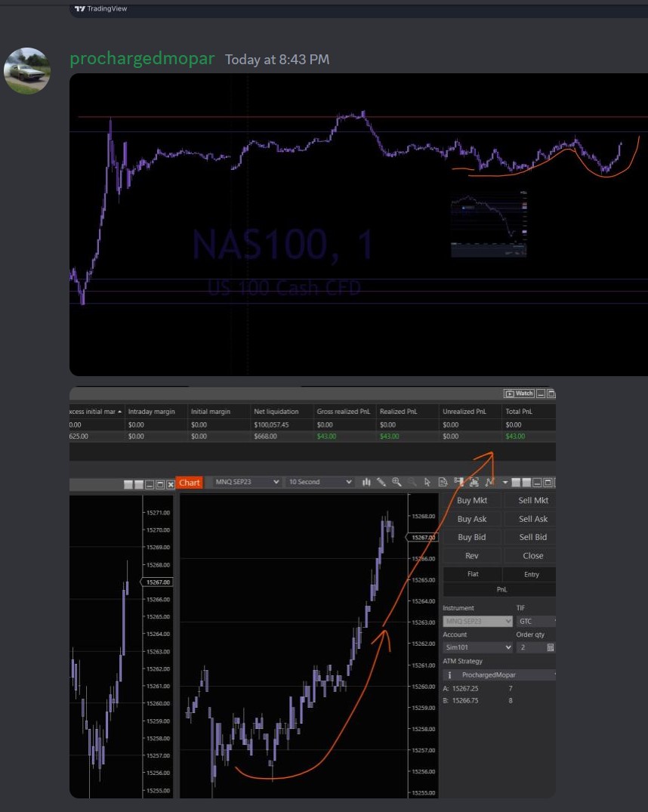Click the zoom in magnifier icon
This screenshot has width=648, height=812.
[397, 482]
